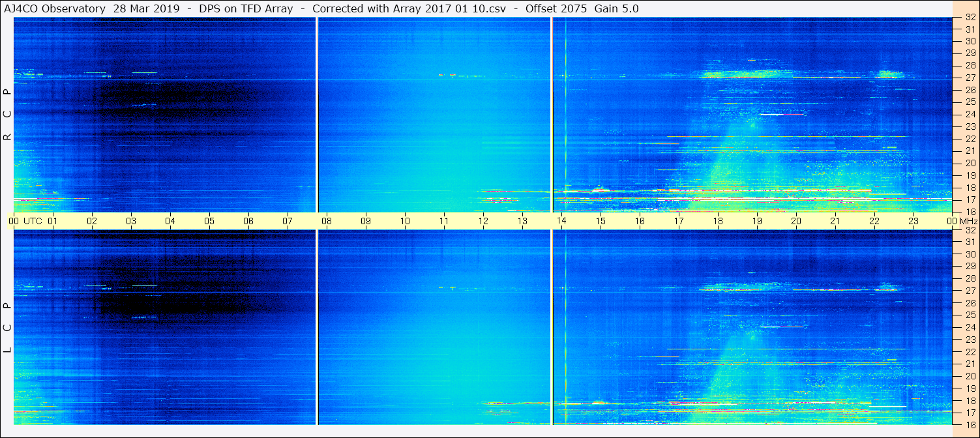Click the 23 MHz label of RCP panel
The image size is (980, 438).
(970, 126)
